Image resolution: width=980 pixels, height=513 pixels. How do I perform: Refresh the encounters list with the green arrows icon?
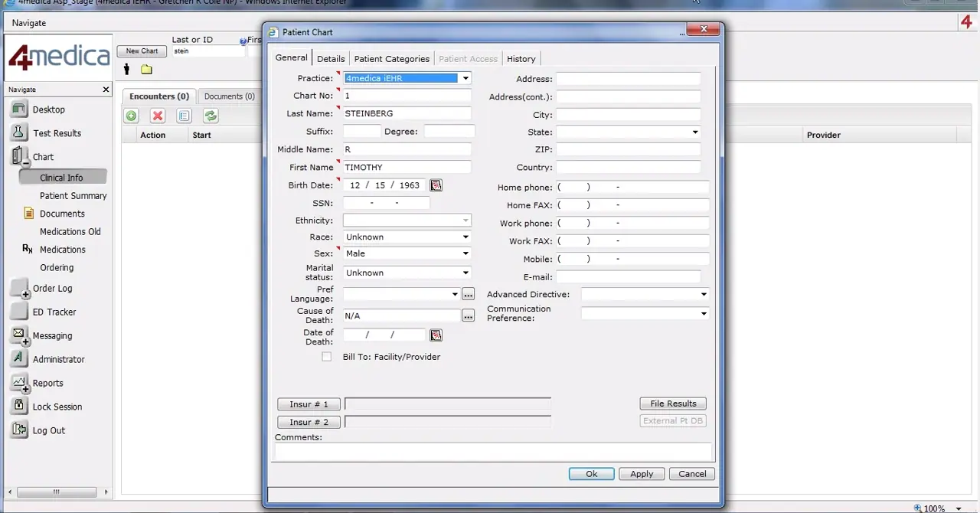tap(210, 116)
